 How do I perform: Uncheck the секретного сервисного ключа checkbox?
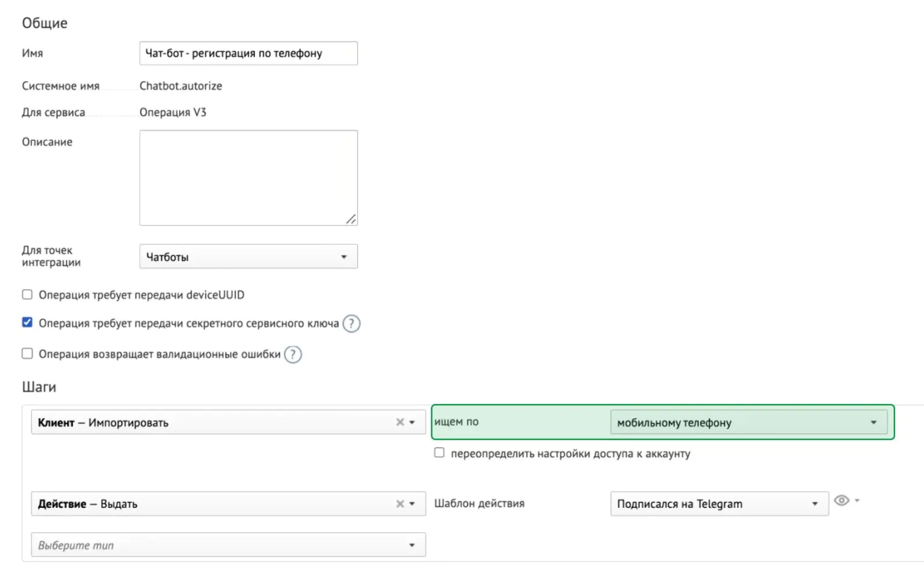(27, 322)
